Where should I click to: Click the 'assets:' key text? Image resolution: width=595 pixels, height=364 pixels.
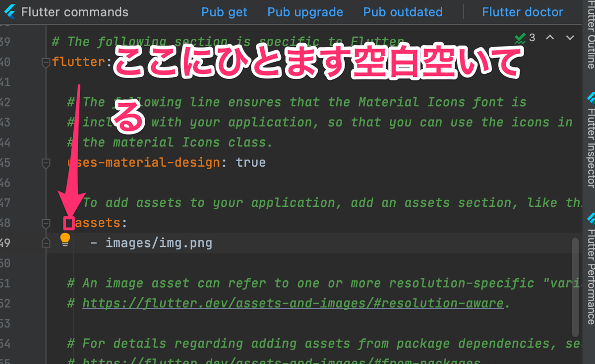[101, 223]
